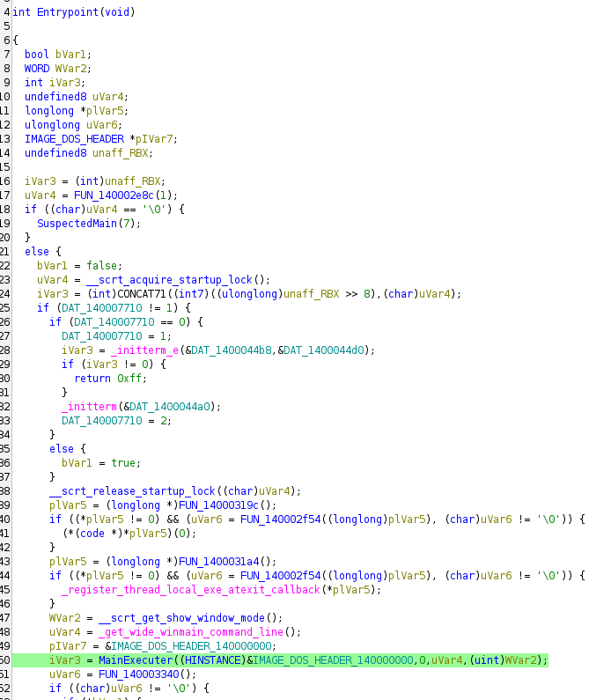Image resolution: width=611 pixels, height=700 pixels.
Task: Select the DAT_1400044a0 argument of _initterm
Action: tap(175, 406)
